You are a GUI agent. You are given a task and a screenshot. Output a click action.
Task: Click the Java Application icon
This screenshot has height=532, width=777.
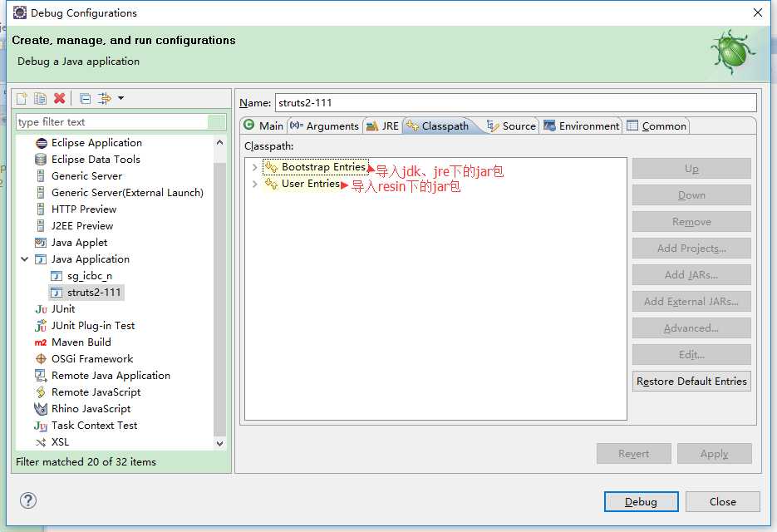pyautogui.click(x=41, y=259)
